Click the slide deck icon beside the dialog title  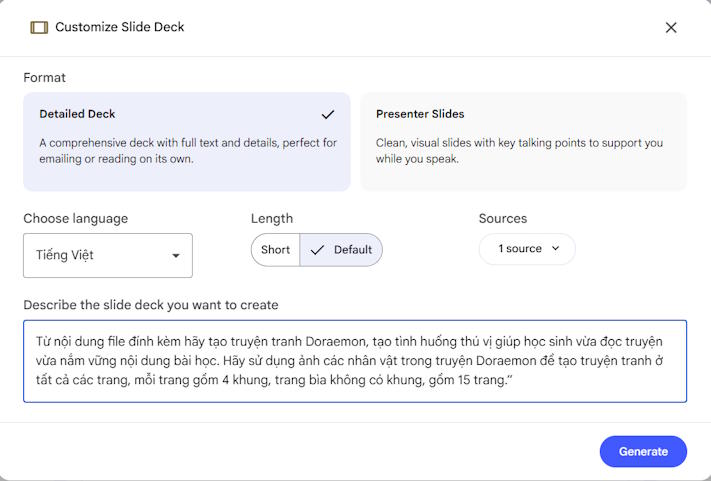pyautogui.click(x=39, y=28)
